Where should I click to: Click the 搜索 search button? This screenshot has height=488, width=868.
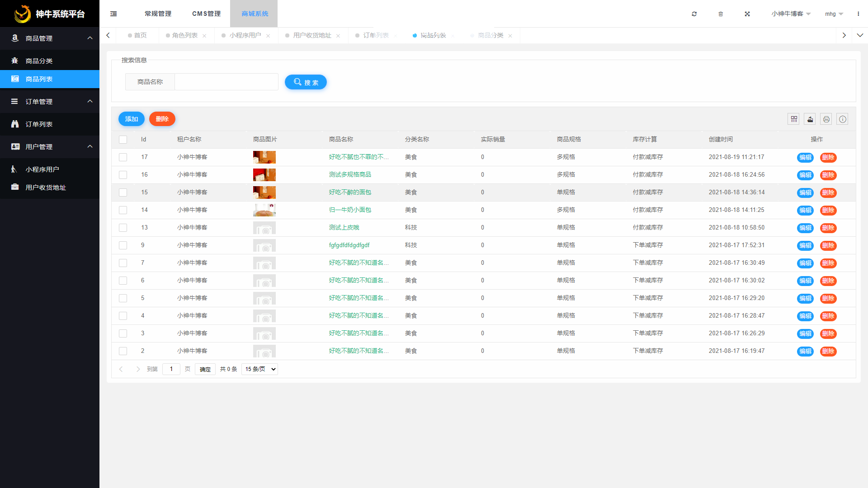click(306, 82)
